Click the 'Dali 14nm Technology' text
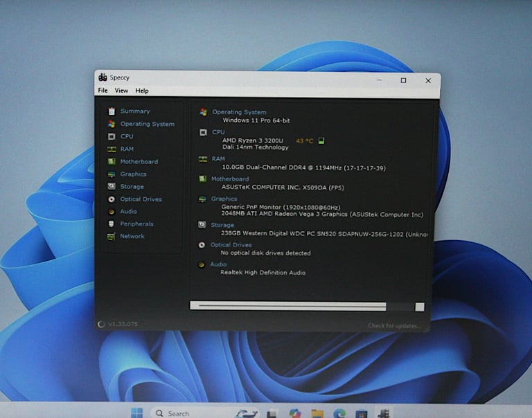Screen dimensions: 532x418 (x=255, y=147)
